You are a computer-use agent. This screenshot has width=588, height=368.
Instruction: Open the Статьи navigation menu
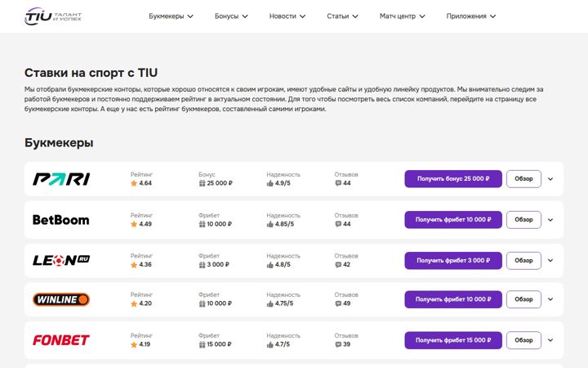[x=342, y=16]
